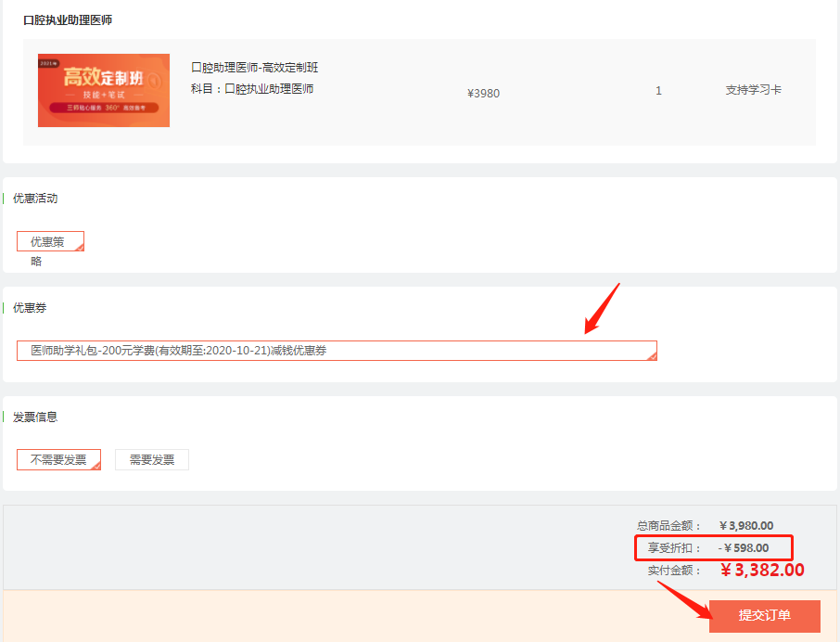Click the checkmark corner on 不需要发票
Image resolution: width=840 pixels, height=642 pixels.
pyautogui.click(x=95, y=465)
